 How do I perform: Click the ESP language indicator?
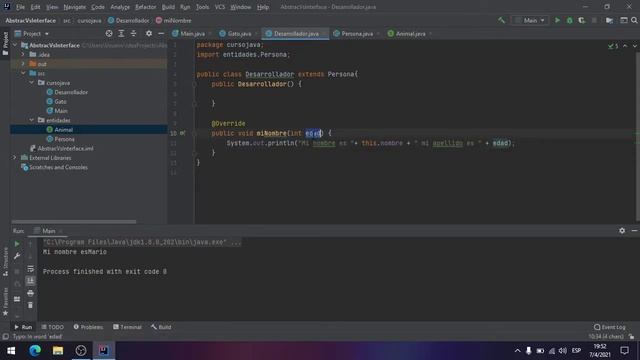click(576, 351)
